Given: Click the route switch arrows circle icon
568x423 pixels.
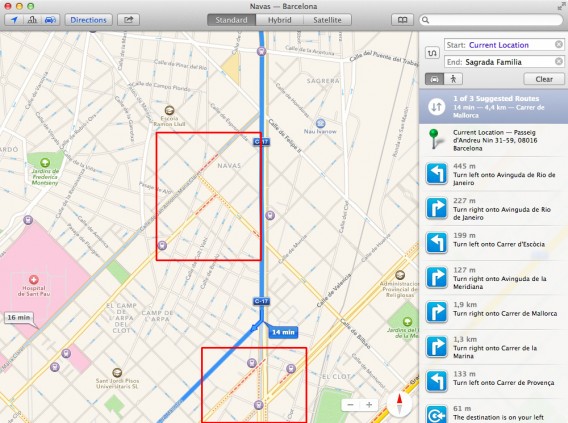Looking at the screenshot, I should pos(437,107).
